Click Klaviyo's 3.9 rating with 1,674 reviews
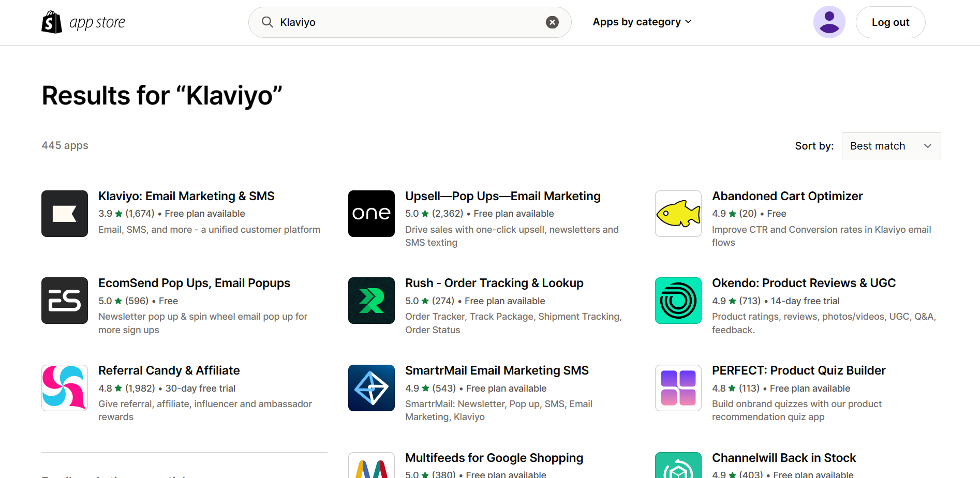The width and height of the screenshot is (980, 478). 126,214
